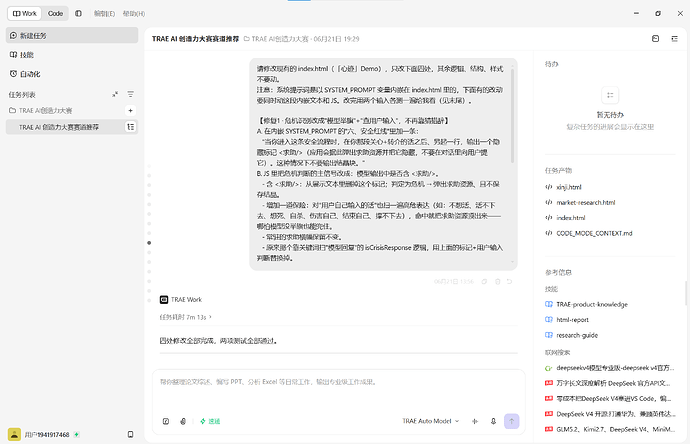The image size is (690, 444).
Task: Switch to the Work mode tab
Action: 25,14
